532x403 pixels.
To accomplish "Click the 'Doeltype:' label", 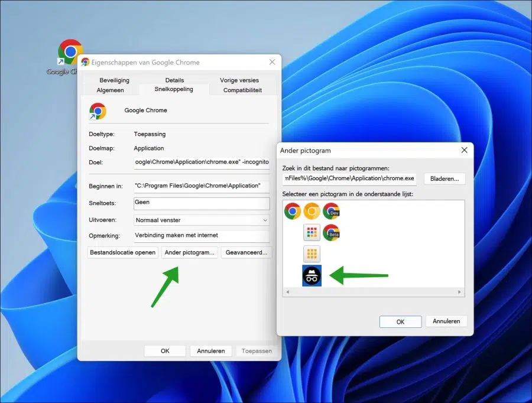I will pyautogui.click(x=102, y=134).
